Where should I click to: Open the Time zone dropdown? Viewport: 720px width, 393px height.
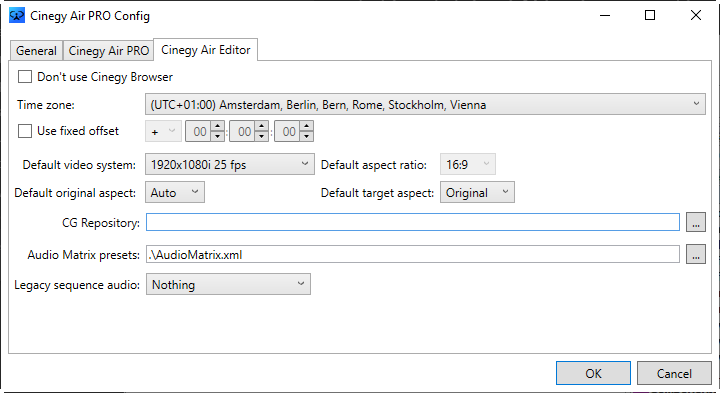coord(425,104)
